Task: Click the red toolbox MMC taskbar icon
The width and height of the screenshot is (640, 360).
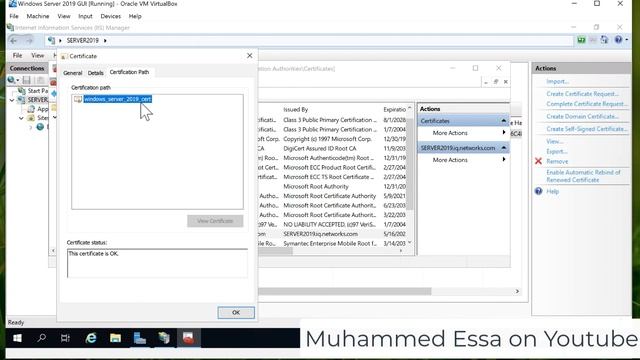Action: coord(188,338)
